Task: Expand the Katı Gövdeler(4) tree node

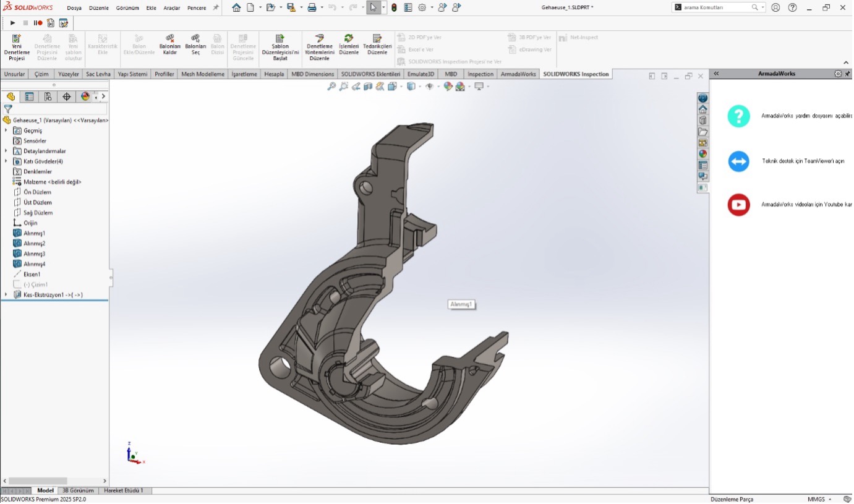Action: pyautogui.click(x=6, y=161)
